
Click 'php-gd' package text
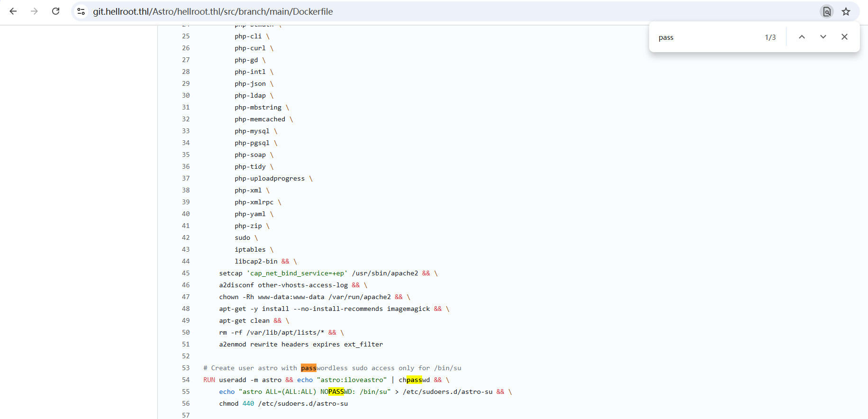(246, 60)
